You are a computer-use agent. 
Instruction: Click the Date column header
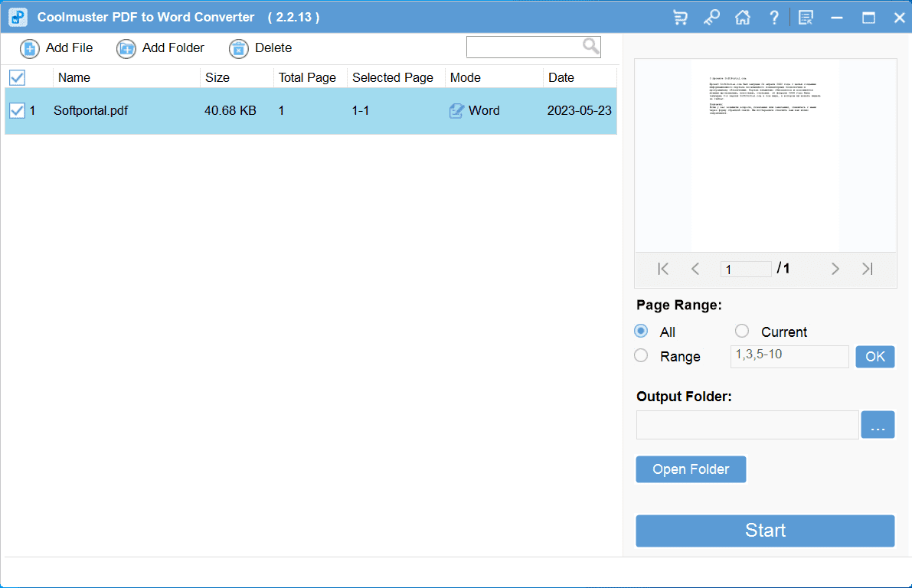(x=561, y=77)
